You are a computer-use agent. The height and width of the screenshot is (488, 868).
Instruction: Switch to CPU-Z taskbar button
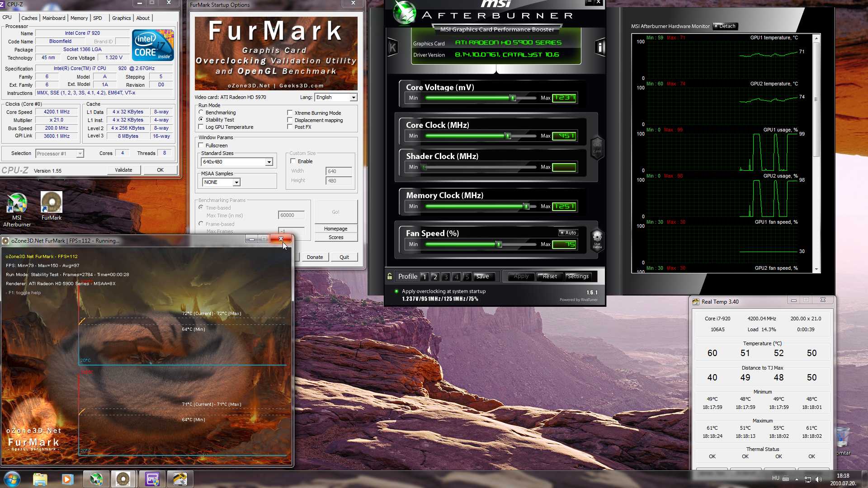click(152, 479)
